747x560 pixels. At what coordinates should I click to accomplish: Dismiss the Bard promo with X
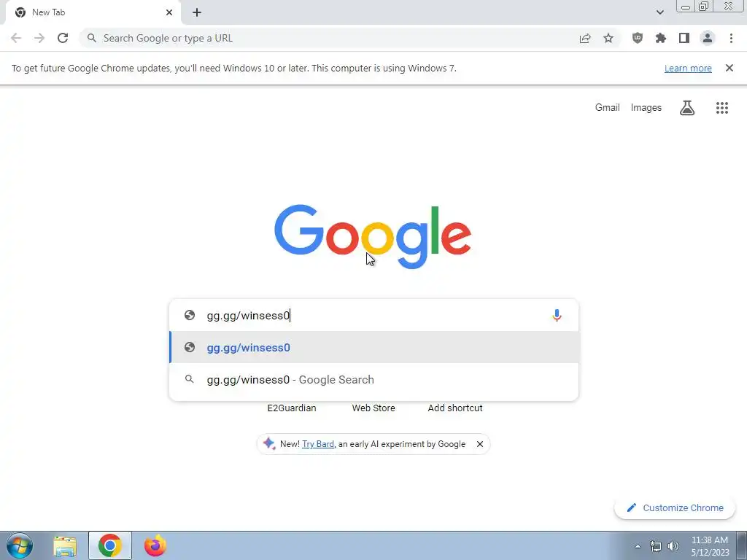tap(480, 444)
